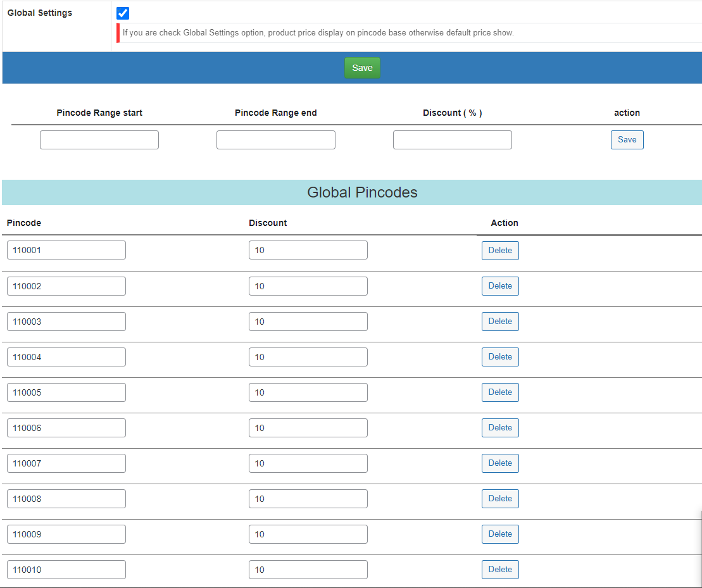Click the Pincode Range end input field
Image resolution: width=702 pixels, height=588 pixels.
coord(275,139)
